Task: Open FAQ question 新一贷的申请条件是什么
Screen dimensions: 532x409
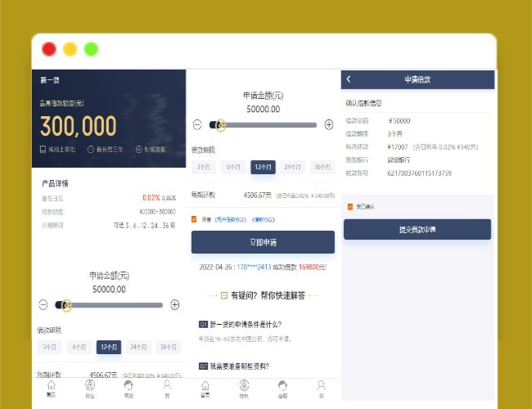Action: (x=246, y=325)
